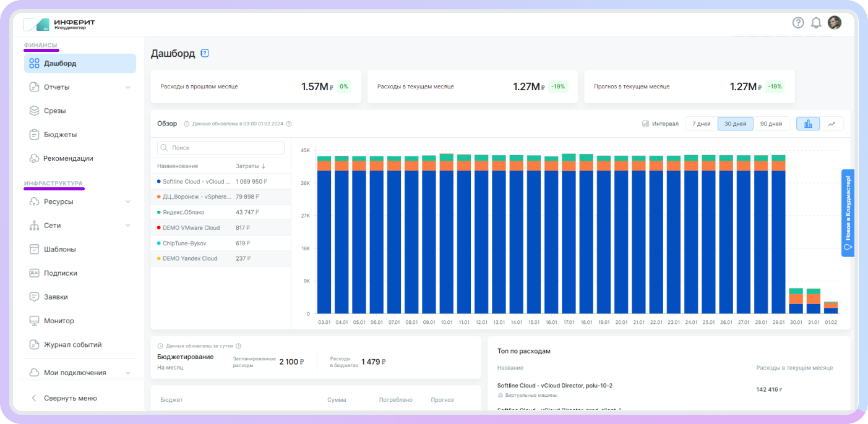Open the Монитор page icon
868x424 pixels.
click(35, 321)
